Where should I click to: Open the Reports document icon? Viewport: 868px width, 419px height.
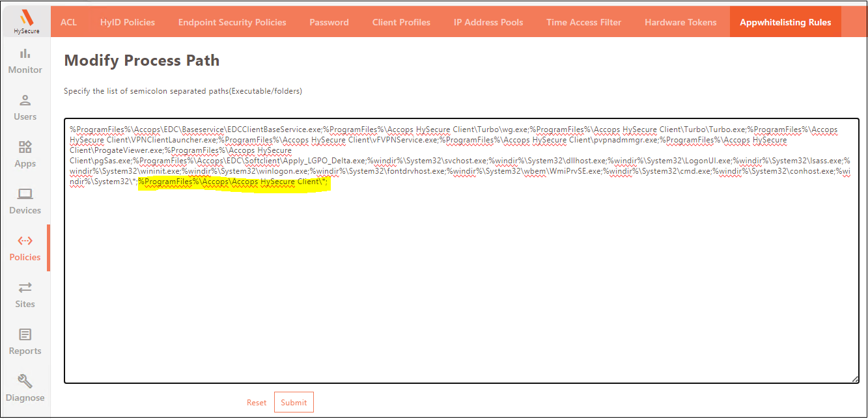[25, 334]
